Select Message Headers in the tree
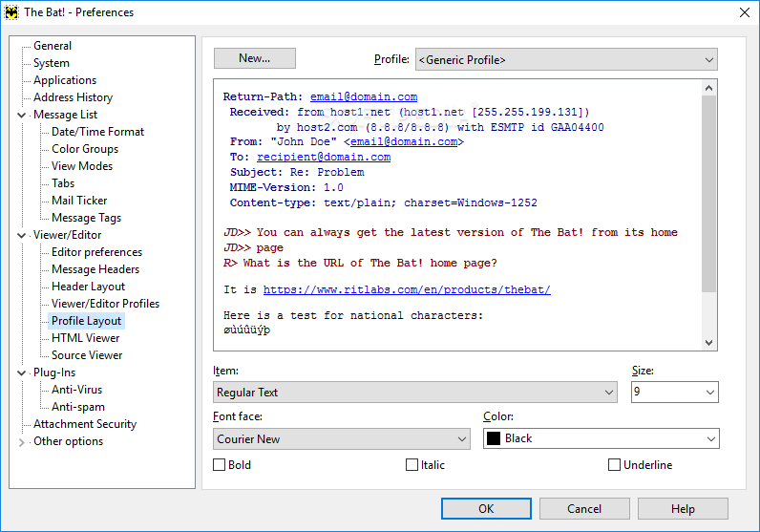Screen dimensions: 760x532 pos(95,269)
